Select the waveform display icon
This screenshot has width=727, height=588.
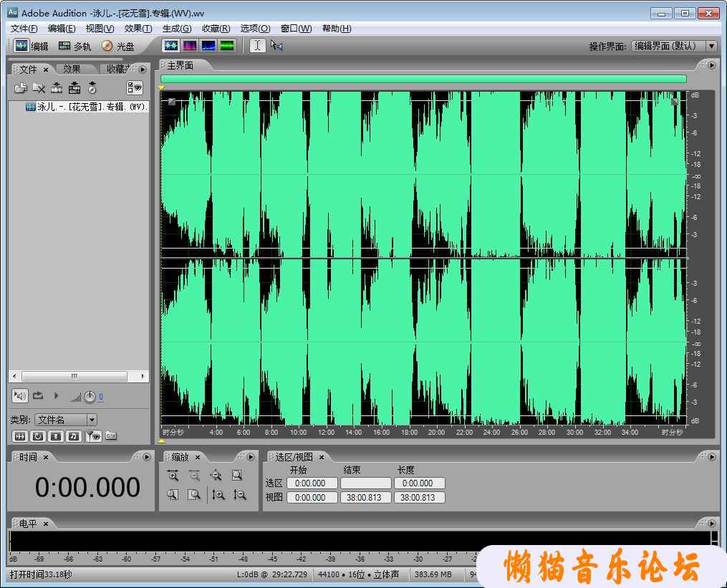point(171,45)
